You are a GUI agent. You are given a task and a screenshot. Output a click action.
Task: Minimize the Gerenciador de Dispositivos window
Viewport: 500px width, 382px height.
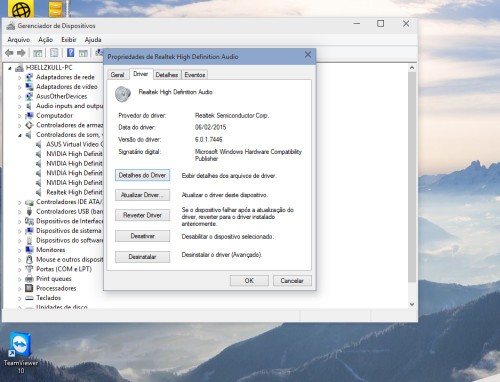click(x=357, y=24)
